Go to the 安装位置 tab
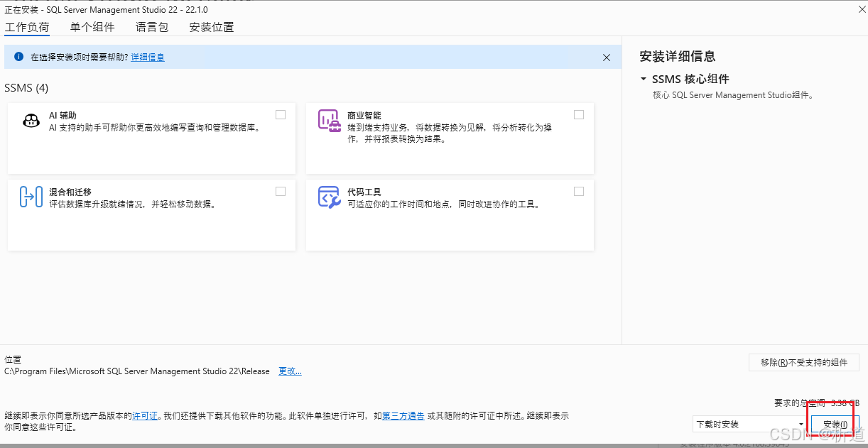The width and height of the screenshot is (868, 448). click(211, 27)
